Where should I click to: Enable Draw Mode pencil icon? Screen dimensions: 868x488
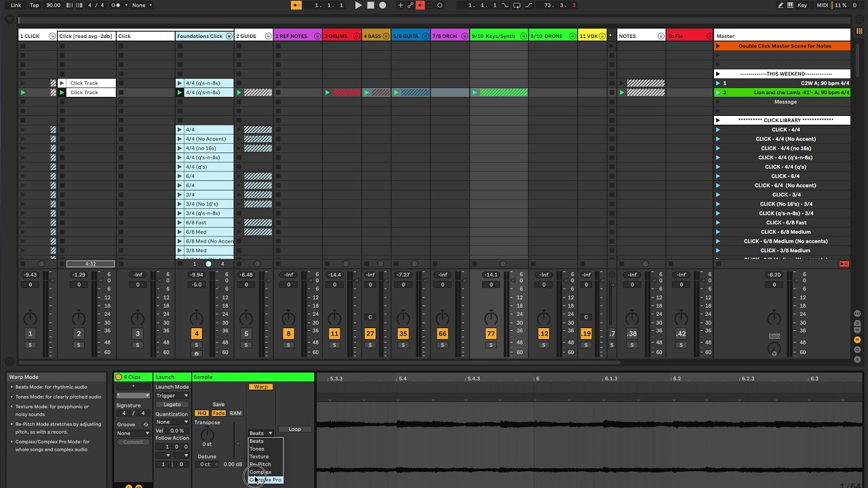click(x=781, y=5)
